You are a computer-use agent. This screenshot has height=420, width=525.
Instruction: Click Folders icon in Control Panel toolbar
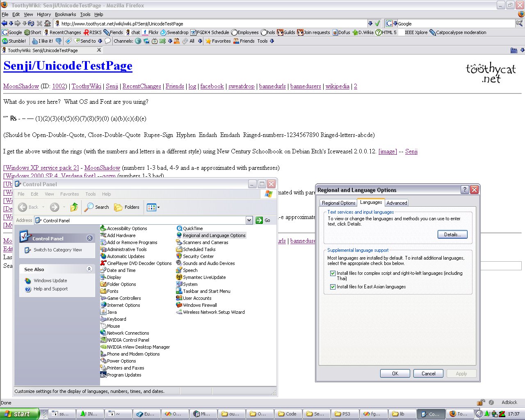point(119,207)
